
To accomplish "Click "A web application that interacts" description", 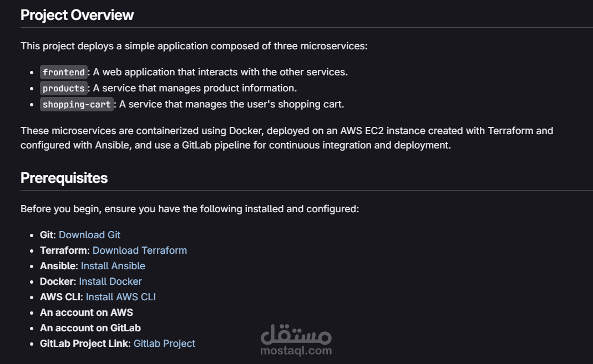I will pos(220,72).
